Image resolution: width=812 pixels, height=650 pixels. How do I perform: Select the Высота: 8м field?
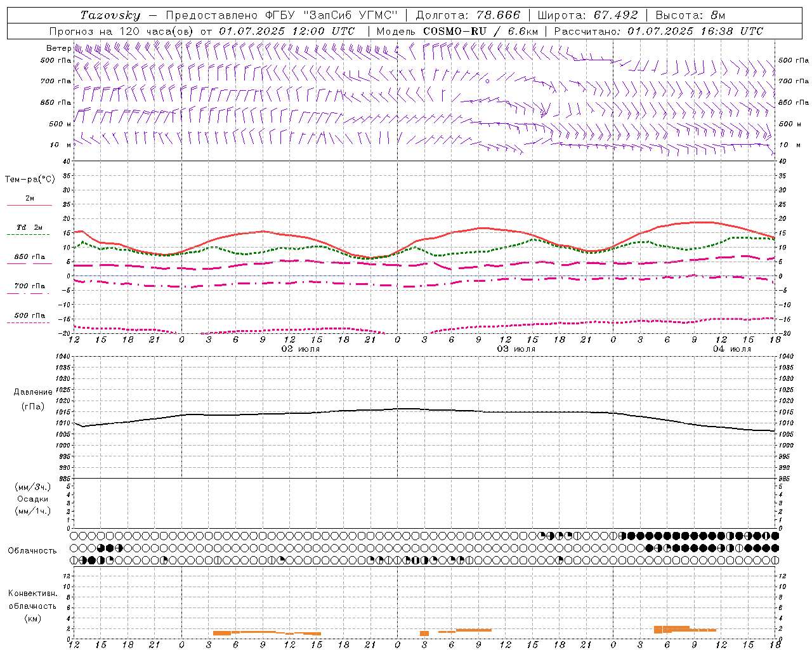(x=690, y=15)
